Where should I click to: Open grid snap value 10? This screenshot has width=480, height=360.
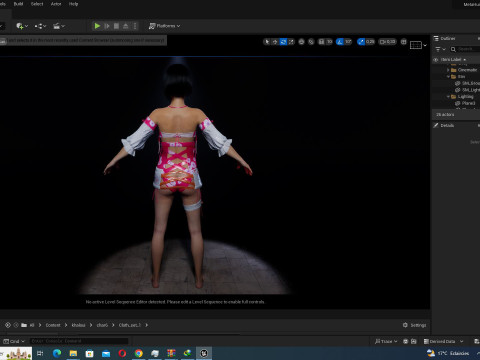click(x=329, y=42)
